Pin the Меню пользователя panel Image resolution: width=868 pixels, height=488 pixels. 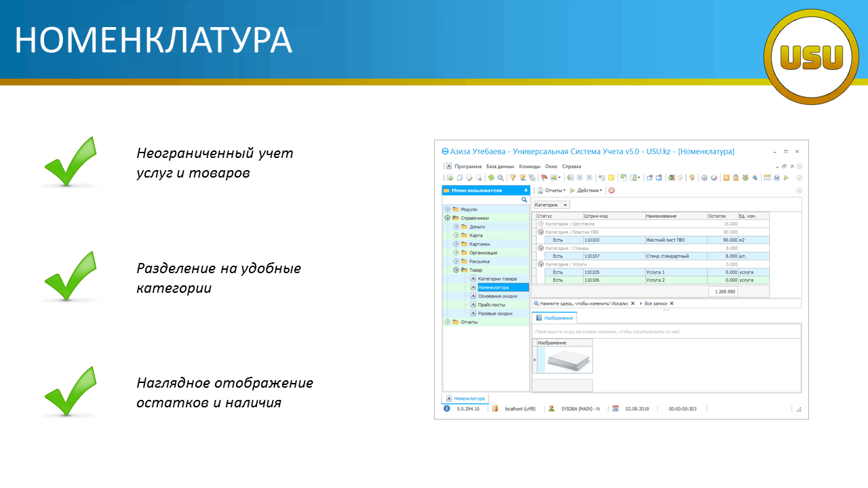526,190
